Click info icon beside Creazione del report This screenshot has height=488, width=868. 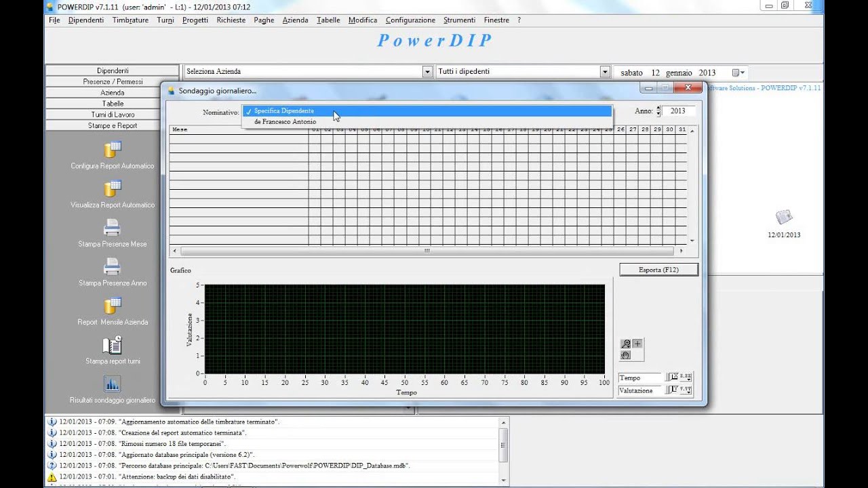(x=52, y=432)
